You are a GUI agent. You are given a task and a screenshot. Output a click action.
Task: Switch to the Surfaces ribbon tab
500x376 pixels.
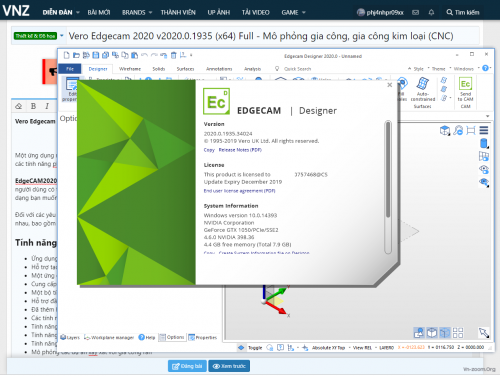[185, 69]
